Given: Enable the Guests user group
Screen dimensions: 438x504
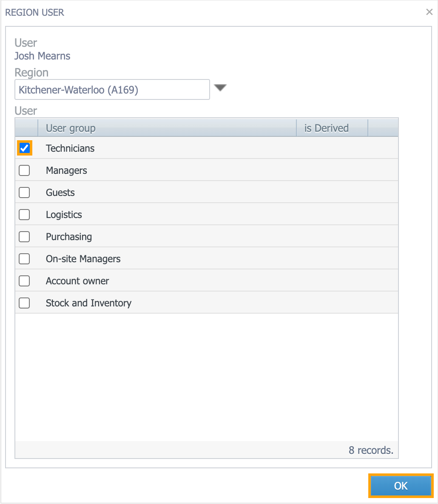Looking at the screenshot, I should tap(24, 193).
